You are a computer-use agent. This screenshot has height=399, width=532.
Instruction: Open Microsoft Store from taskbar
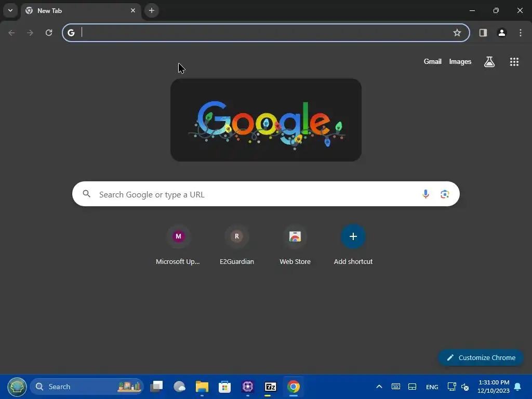224,387
